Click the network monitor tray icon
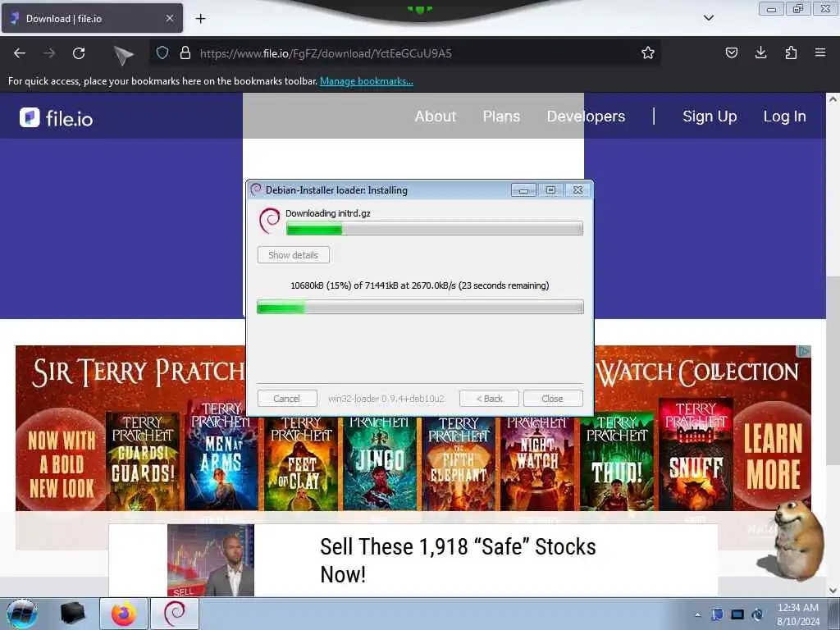The width and height of the screenshot is (840, 630). click(737, 614)
